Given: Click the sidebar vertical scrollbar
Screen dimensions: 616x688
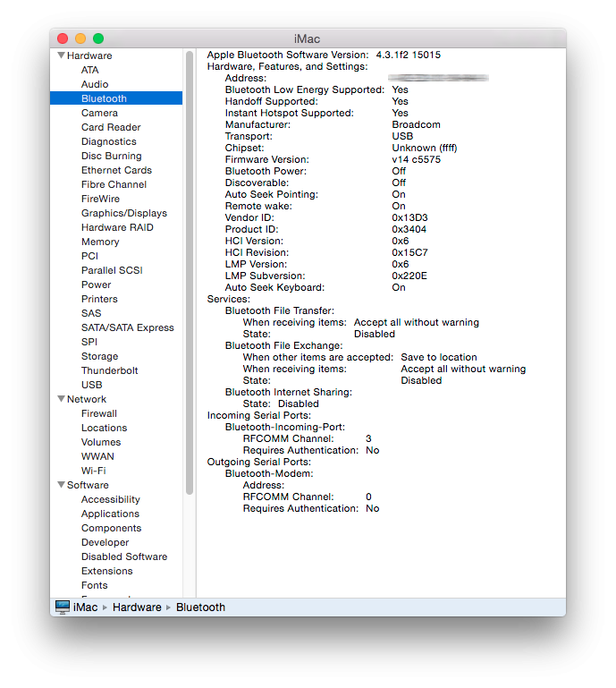Looking at the screenshot, I should (x=190, y=273).
